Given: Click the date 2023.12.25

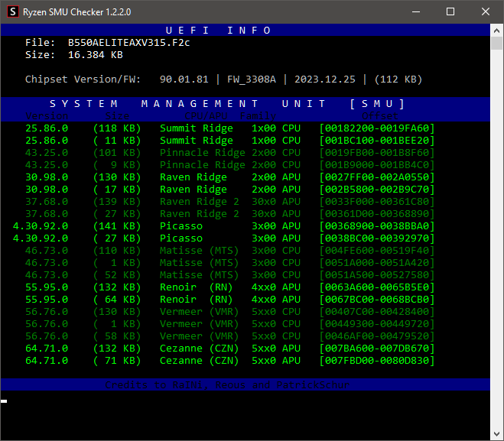Looking at the screenshot, I should [x=325, y=79].
